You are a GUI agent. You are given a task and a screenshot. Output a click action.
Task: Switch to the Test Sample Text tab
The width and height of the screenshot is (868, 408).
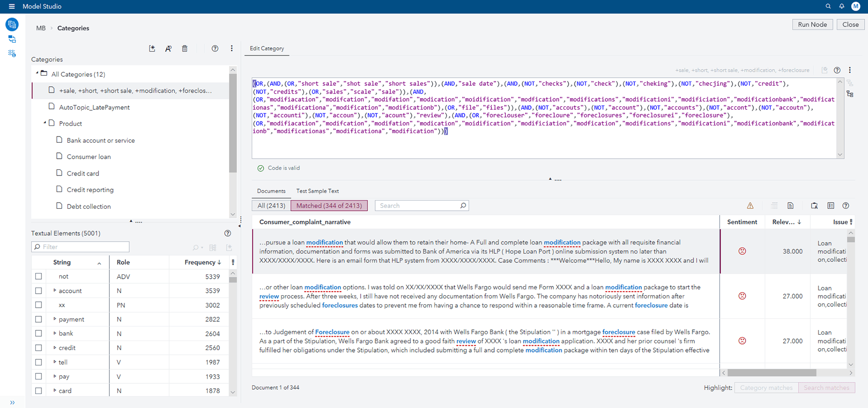click(x=317, y=191)
